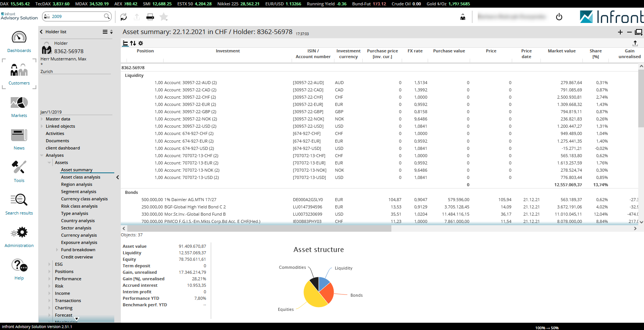
Task: Expand the Fund breakdown node
Action: click(x=57, y=250)
